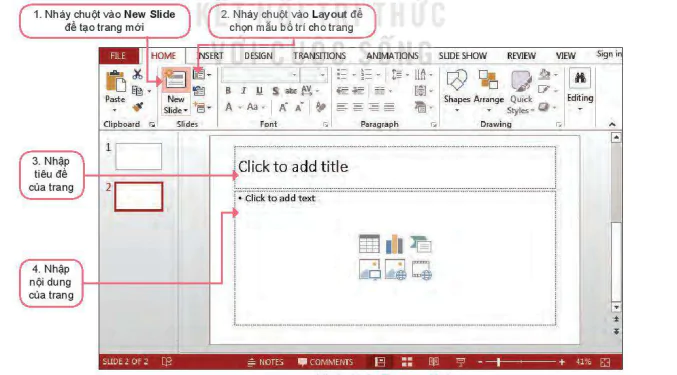This screenshot has height=375, width=677.
Task: Click the Paste clipboard icon
Action: pos(115,82)
